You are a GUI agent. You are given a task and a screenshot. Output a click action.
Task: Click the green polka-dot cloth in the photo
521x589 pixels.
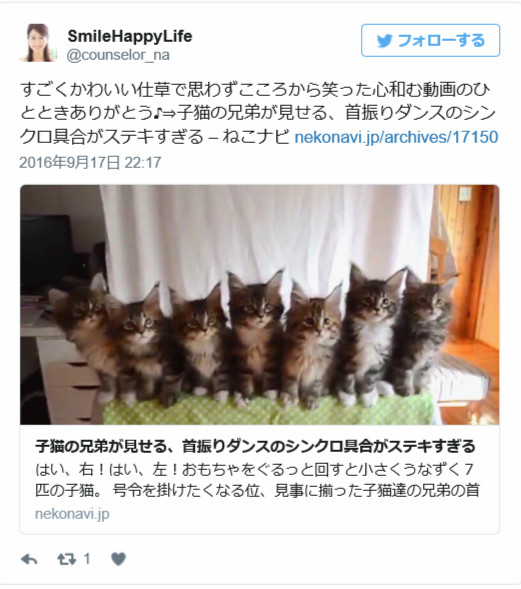point(269,411)
